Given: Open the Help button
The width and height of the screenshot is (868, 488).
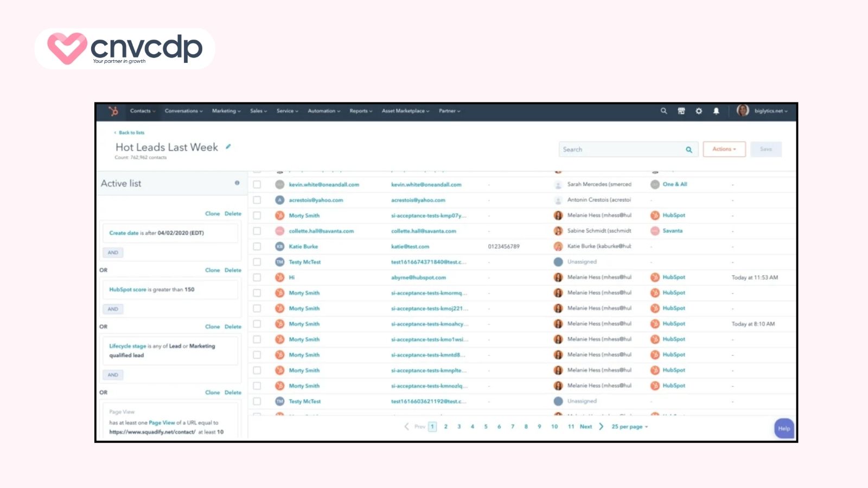Looking at the screenshot, I should click(x=784, y=428).
